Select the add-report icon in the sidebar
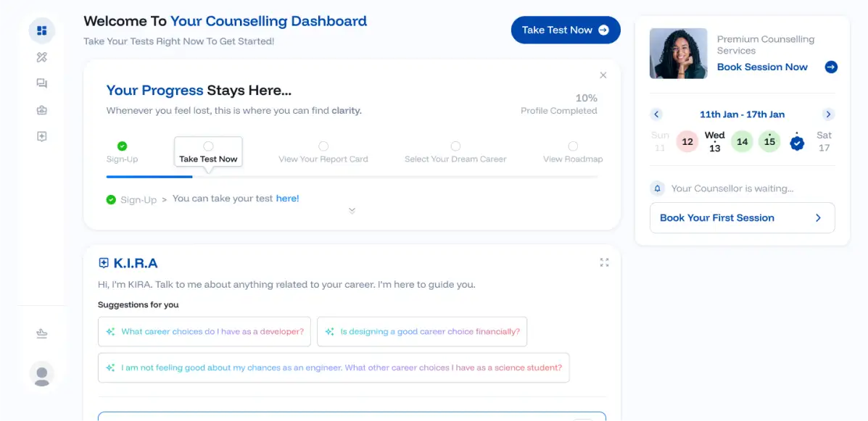Viewport: 868px width, 421px height. [41, 136]
